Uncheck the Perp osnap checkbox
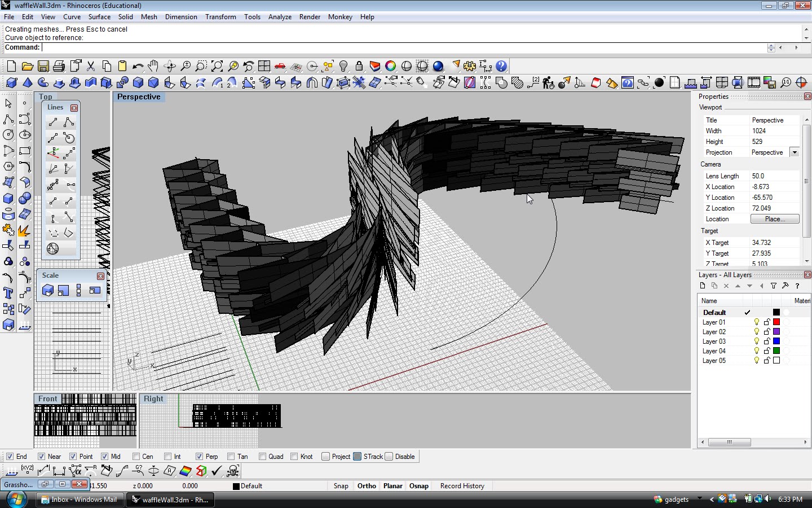The height and width of the screenshot is (508, 812). 200,457
